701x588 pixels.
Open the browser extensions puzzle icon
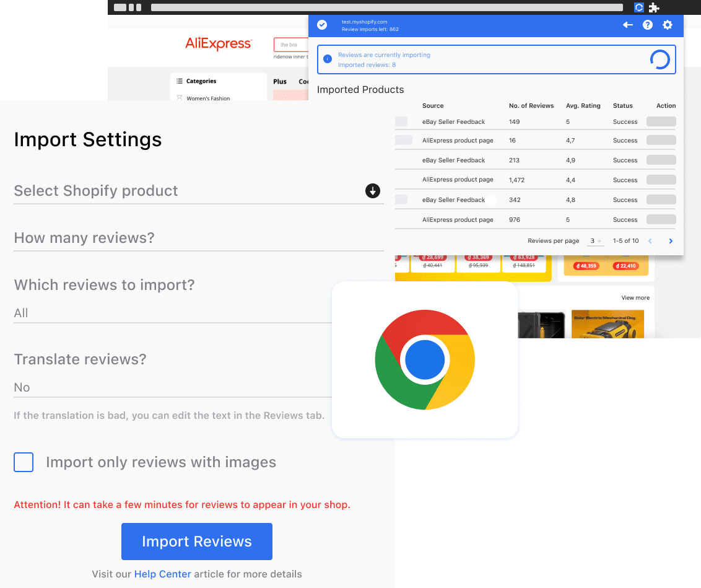(654, 7)
